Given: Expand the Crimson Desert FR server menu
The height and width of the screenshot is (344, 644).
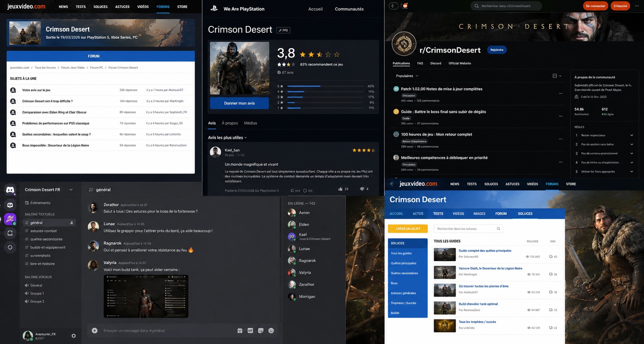Looking at the screenshot, I should [71, 190].
